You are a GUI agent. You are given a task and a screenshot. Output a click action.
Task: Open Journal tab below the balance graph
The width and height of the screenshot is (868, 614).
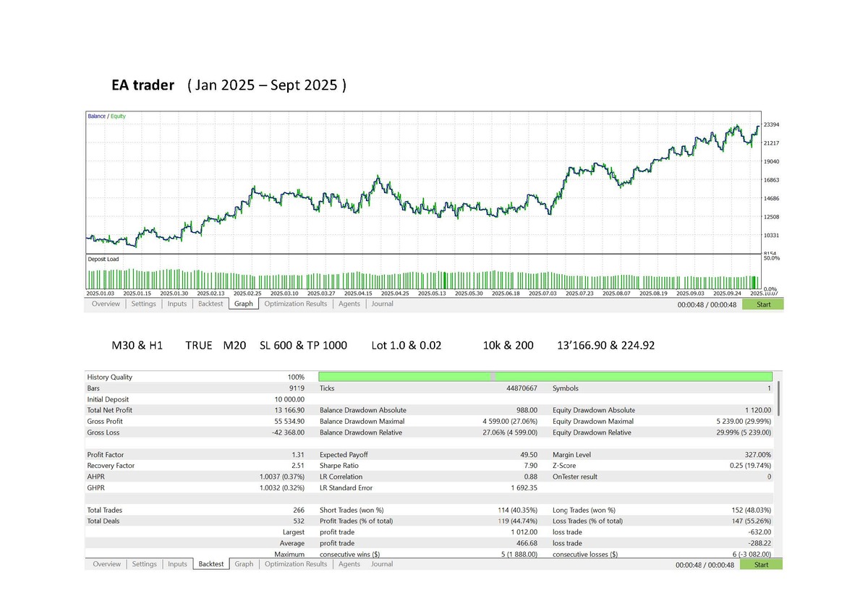(382, 304)
